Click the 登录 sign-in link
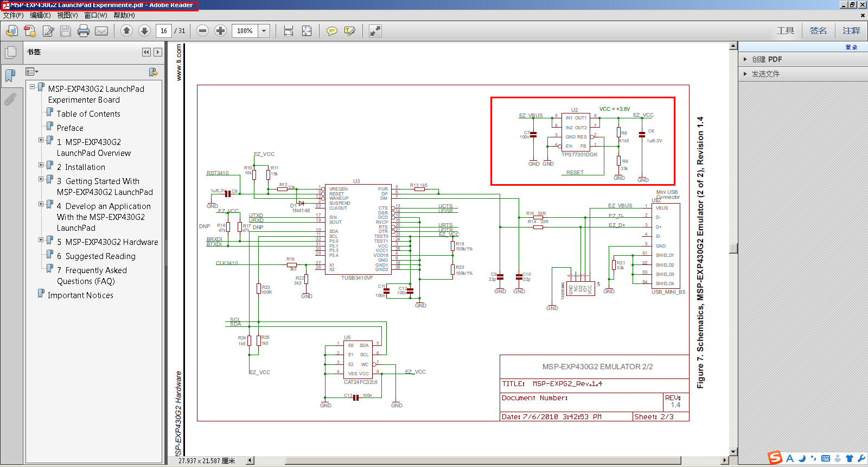This screenshot has height=467, width=868. [851, 47]
